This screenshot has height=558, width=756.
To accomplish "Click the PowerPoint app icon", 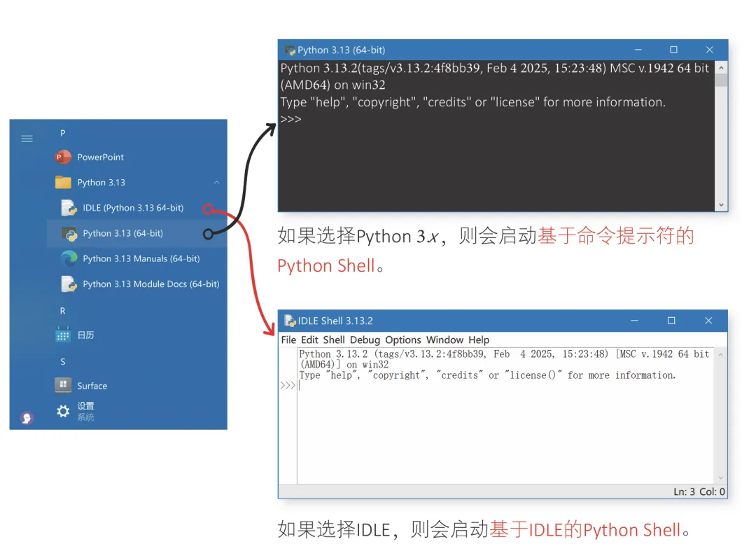I will [x=63, y=157].
